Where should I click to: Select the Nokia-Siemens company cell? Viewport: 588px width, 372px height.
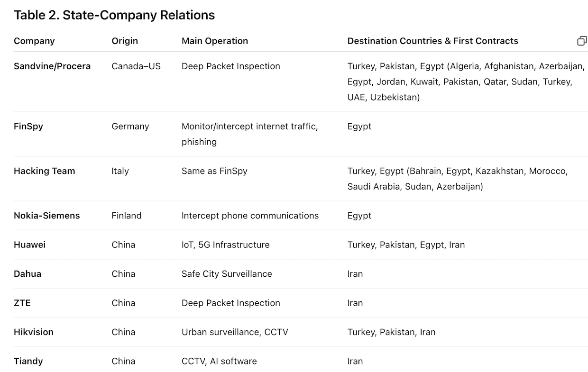click(x=47, y=216)
